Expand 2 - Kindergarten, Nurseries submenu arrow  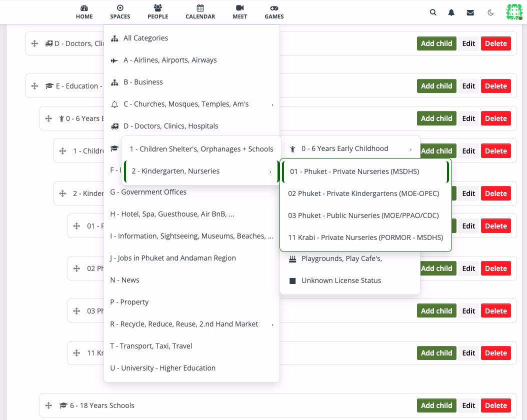click(x=270, y=171)
